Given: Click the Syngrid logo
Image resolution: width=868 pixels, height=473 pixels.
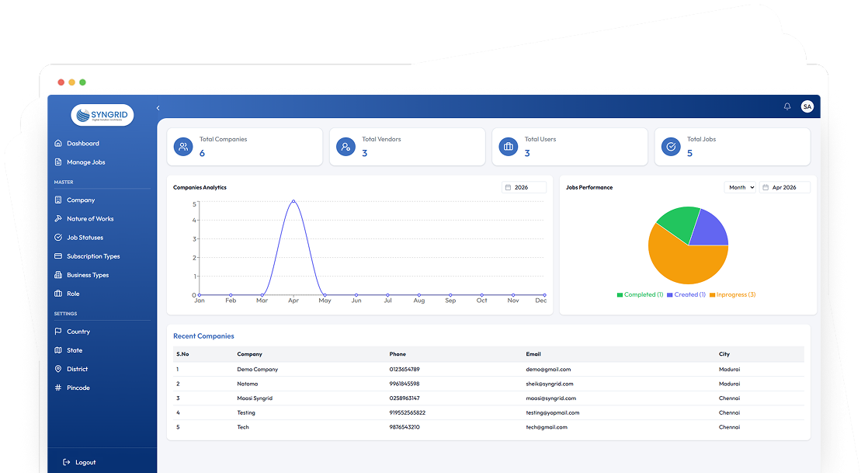Looking at the screenshot, I should click(x=102, y=116).
